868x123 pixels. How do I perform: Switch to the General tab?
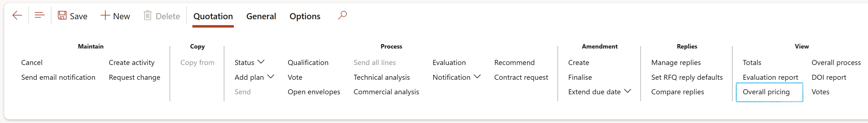point(261,16)
